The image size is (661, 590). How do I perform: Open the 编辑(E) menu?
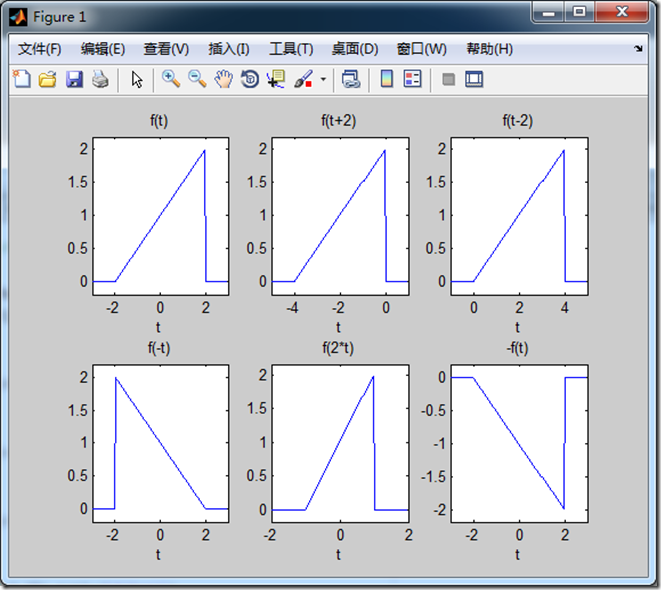pos(103,49)
